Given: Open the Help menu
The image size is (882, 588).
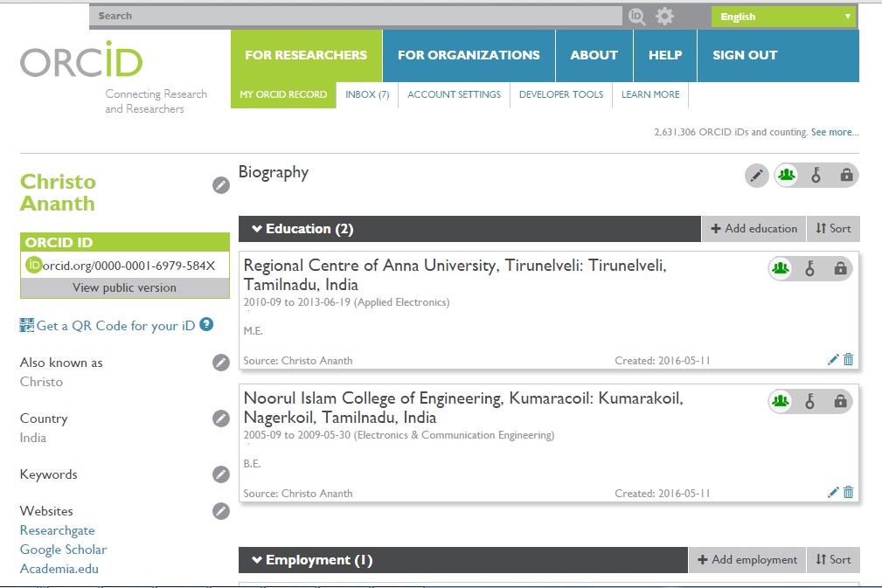Looking at the screenshot, I should click(665, 55).
